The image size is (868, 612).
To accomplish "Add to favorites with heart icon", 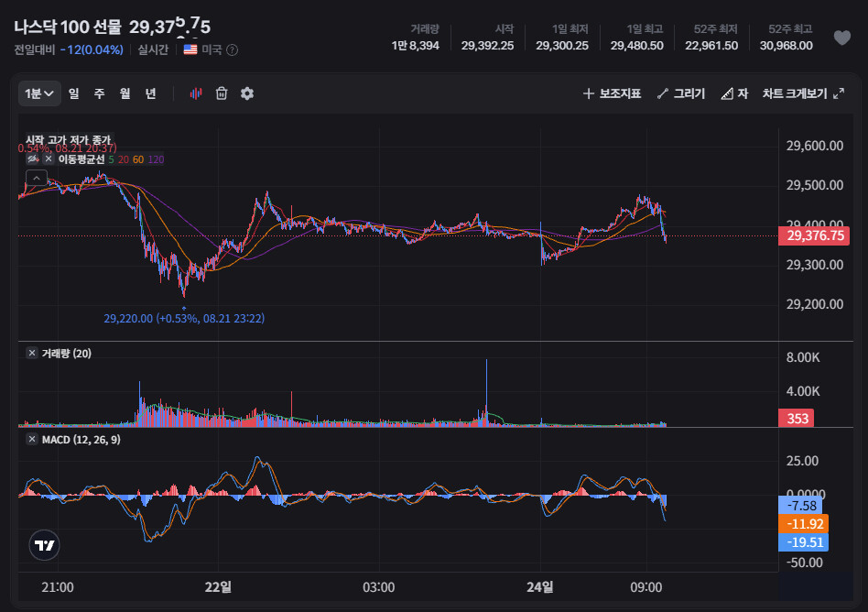I will (842, 38).
